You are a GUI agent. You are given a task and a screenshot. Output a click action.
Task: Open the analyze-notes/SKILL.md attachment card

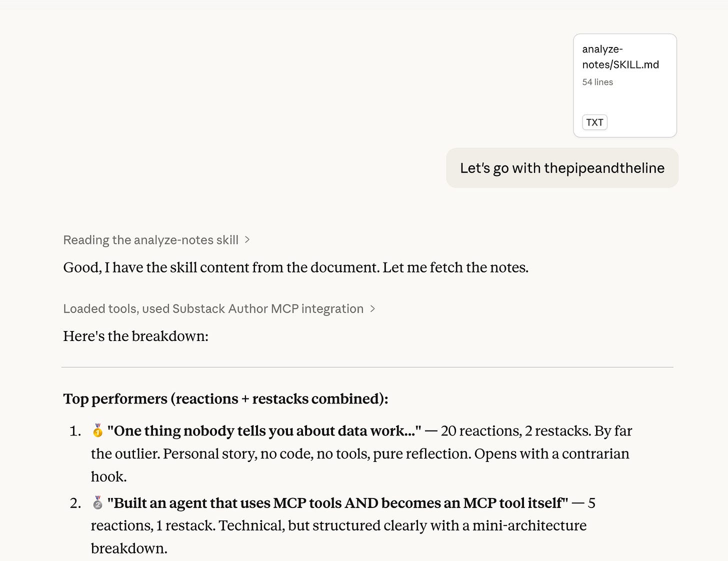point(625,85)
